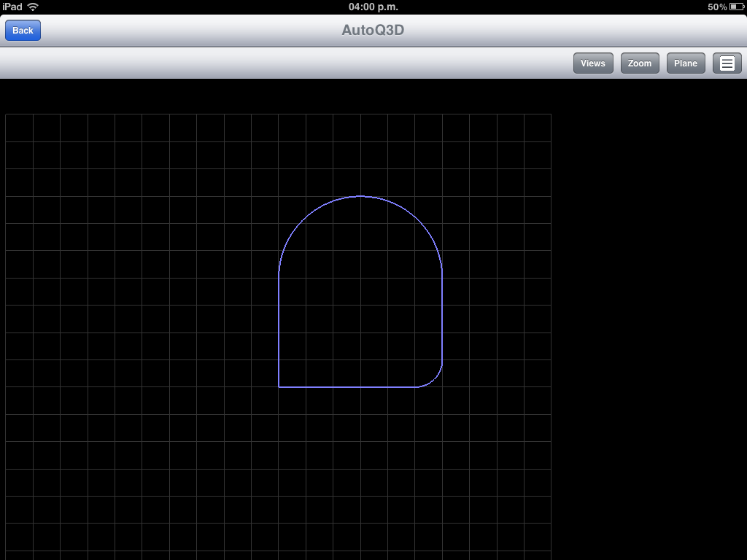
Task: Tap the iPad carrier label
Action: (x=12, y=7)
